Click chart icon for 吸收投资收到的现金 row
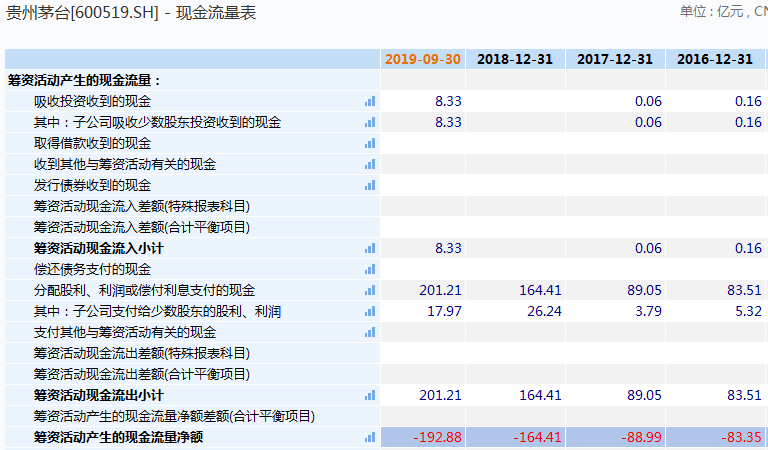Viewport: 768px width, 450px height. (x=370, y=101)
